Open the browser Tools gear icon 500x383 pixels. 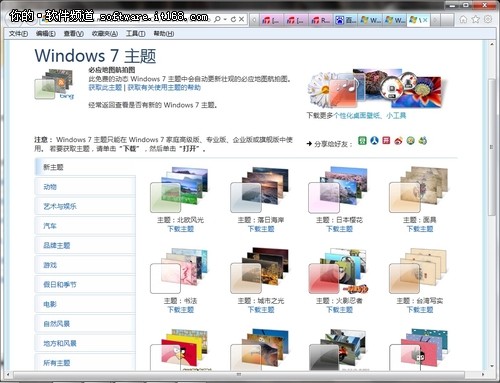point(488,19)
